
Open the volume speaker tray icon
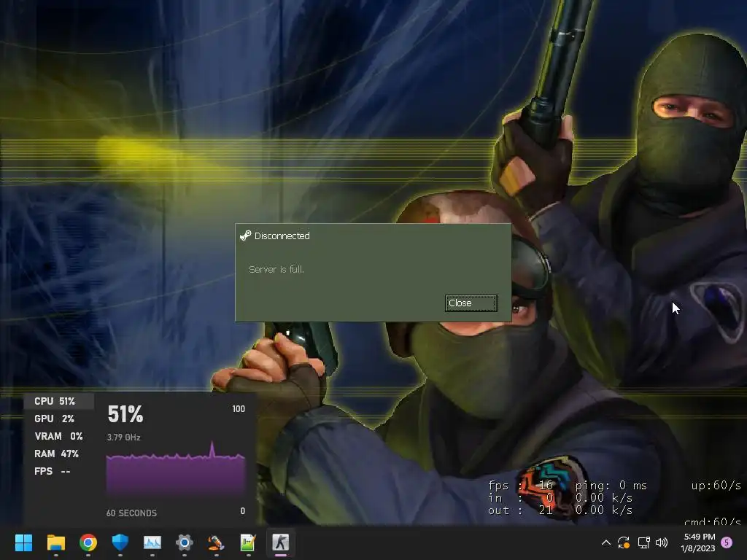tap(662, 542)
